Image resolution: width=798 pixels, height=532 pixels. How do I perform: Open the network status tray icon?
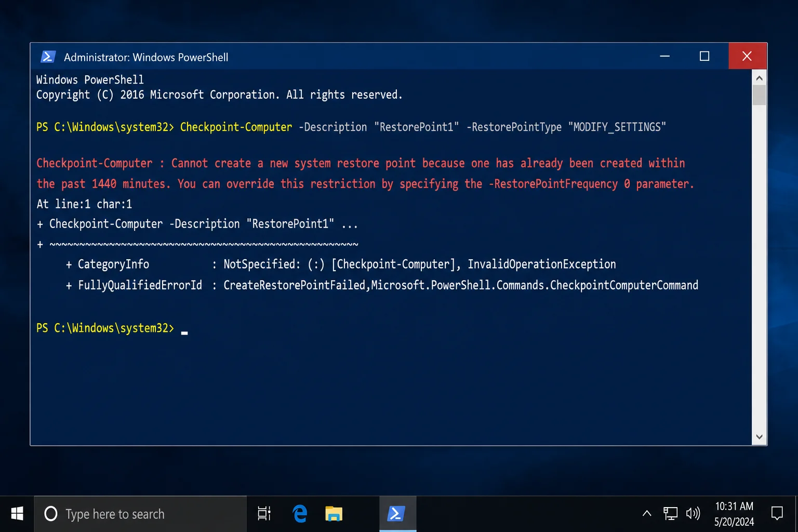(x=670, y=514)
